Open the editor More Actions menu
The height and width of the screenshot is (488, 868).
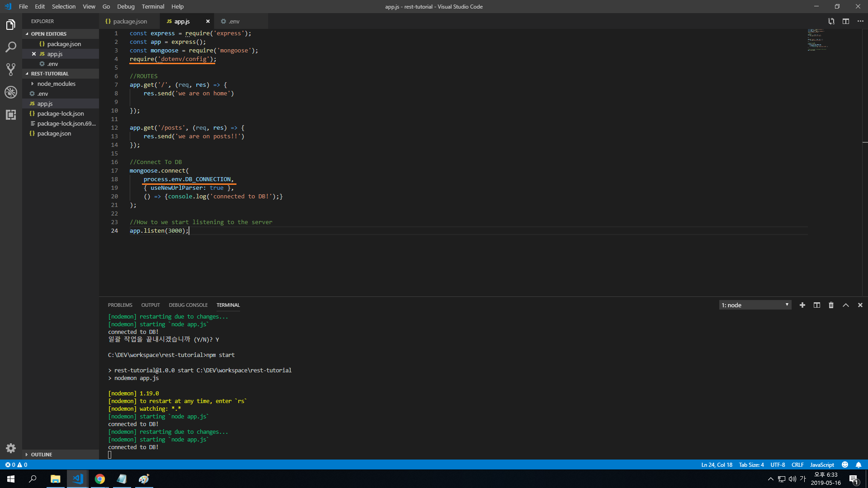[860, 21]
